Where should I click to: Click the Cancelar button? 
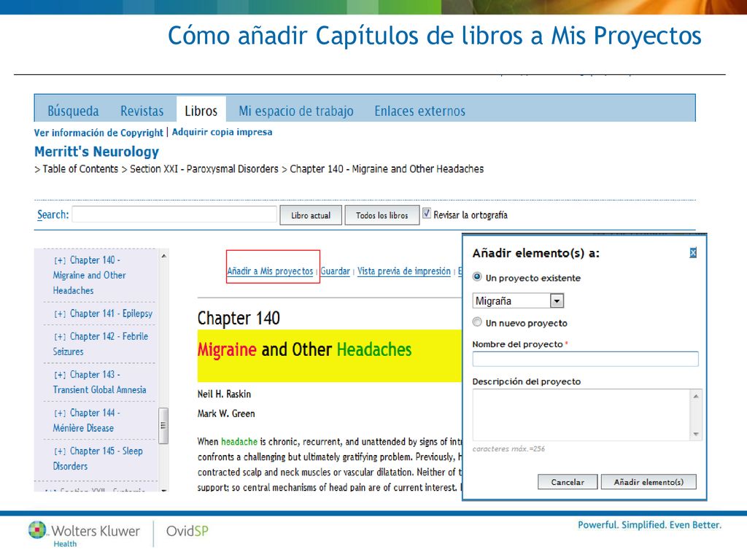tap(568, 482)
